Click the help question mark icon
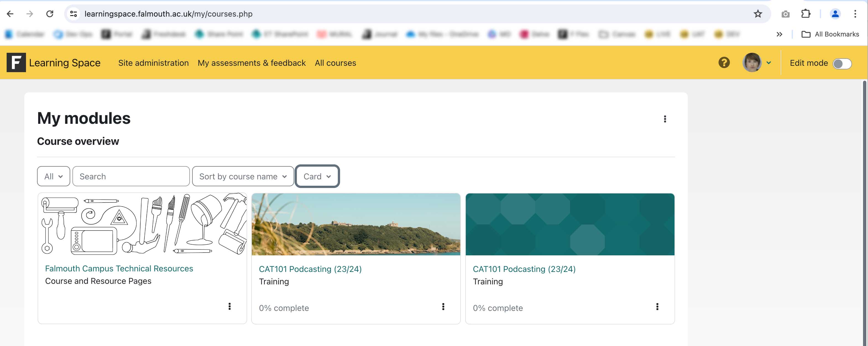This screenshot has width=868, height=346. pyautogui.click(x=724, y=63)
